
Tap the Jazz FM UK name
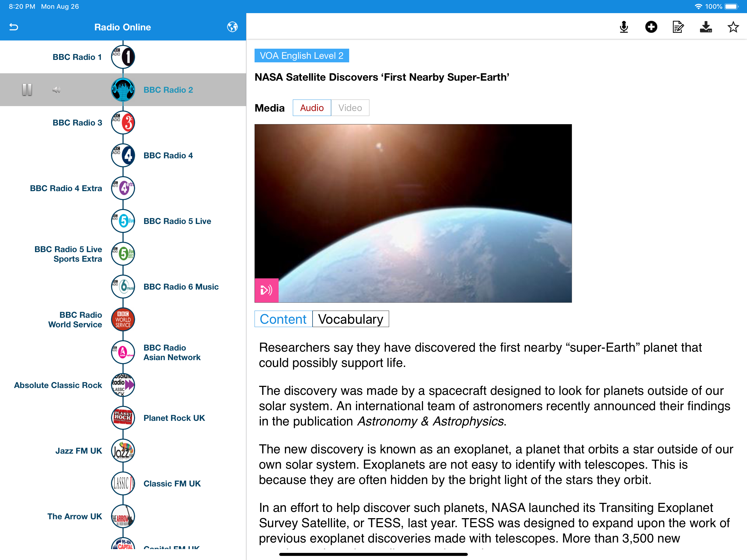click(x=79, y=451)
